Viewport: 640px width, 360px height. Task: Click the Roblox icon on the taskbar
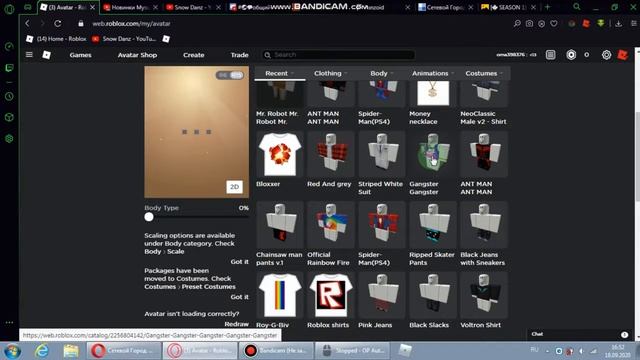pos(404,351)
